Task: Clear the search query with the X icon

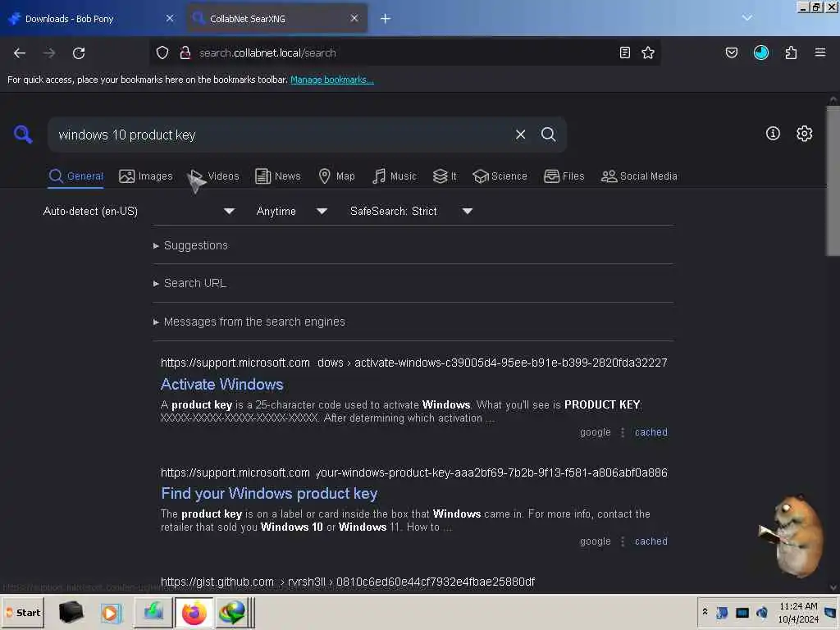Action: point(520,135)
